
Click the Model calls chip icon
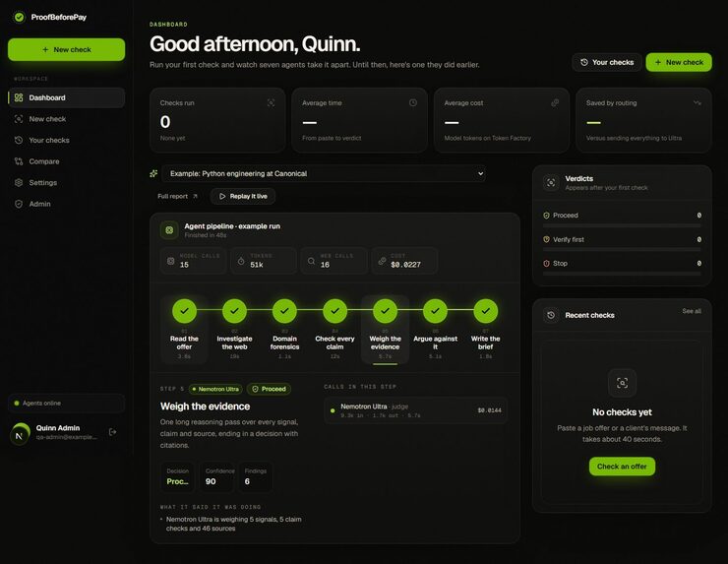point(171,261)
